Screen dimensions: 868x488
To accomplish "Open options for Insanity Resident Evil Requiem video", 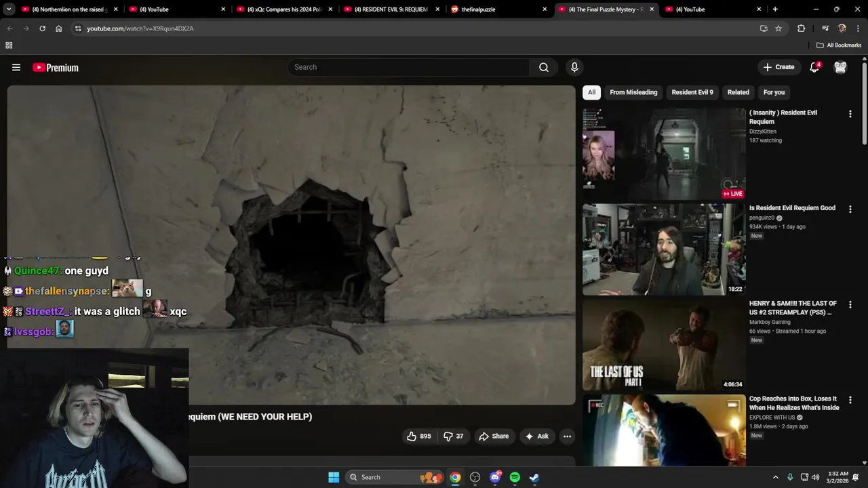I will coord(850,114).
